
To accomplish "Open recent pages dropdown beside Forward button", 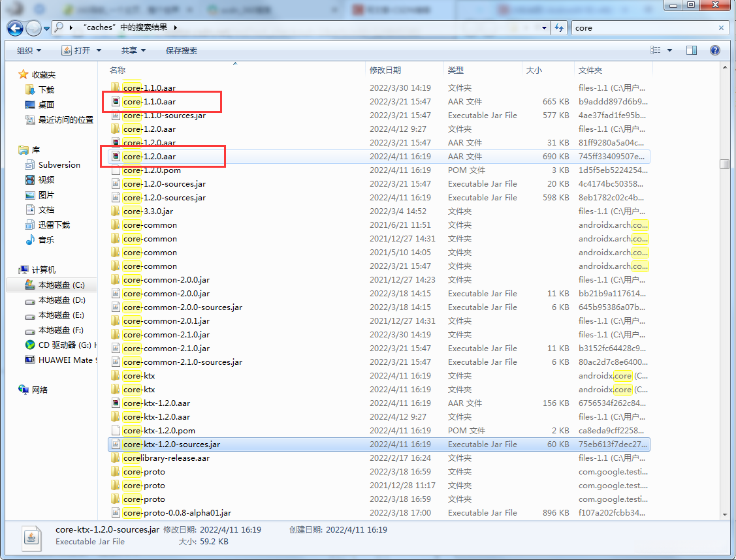I will point(46,29).
